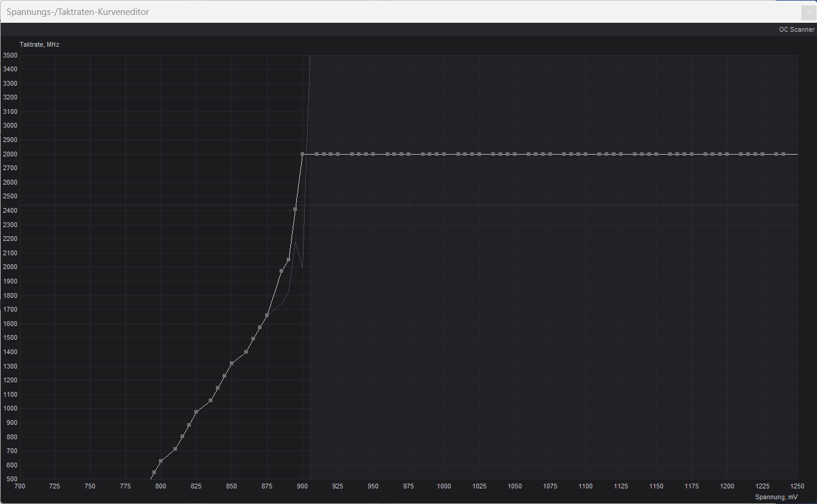Click the window title 'Spannungs-/Taktraten-Kurveneditor'
Image resolution: width=817 pixels, height=504 pixels.
click(x=78, y=12)
